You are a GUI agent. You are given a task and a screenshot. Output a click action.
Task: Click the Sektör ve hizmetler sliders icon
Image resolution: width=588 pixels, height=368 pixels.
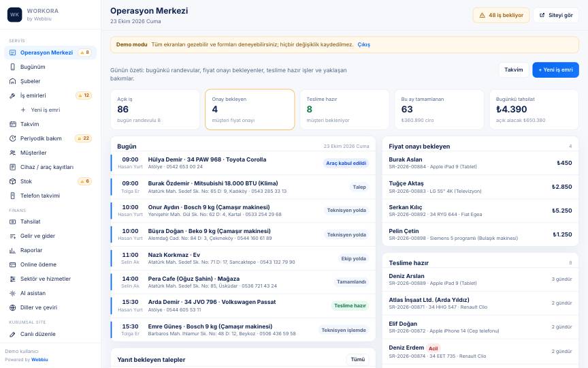coord(12,279)
